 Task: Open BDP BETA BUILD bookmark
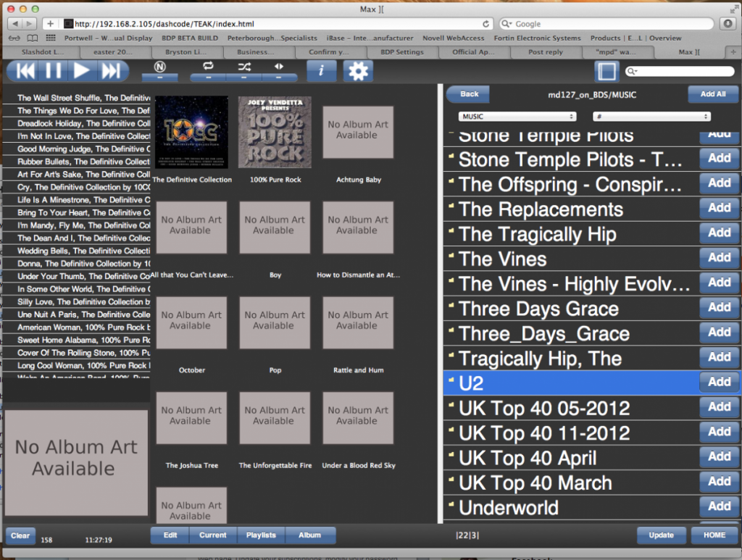coord(190,38)
